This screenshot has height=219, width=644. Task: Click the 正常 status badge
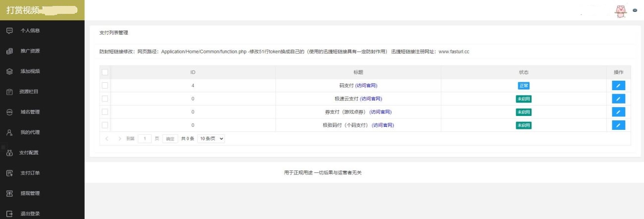pyautogui.click(x=524, y=86)
